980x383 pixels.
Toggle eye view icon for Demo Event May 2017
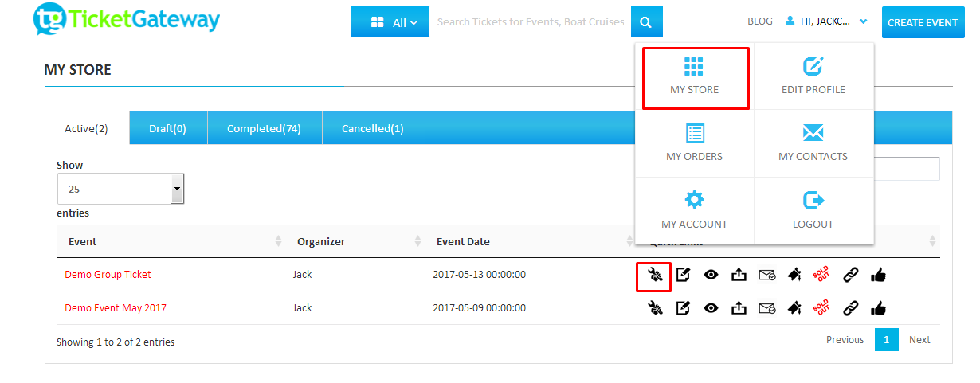[711, 308]
